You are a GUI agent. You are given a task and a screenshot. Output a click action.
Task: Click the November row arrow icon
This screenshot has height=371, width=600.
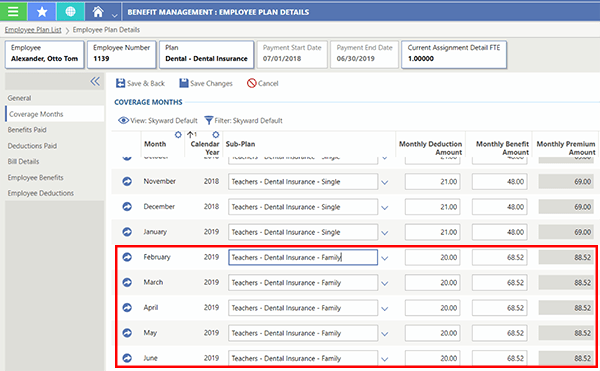[x=127, y=181]
